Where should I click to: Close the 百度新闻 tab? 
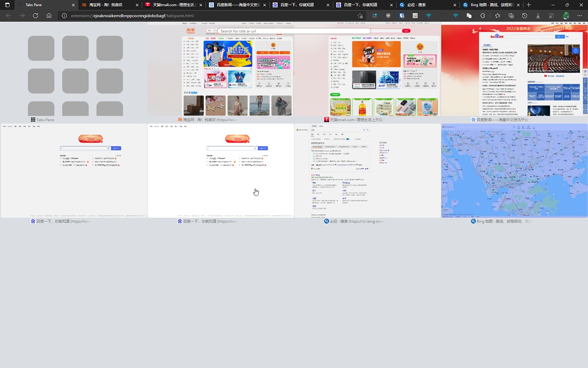(x=264, y=5)
